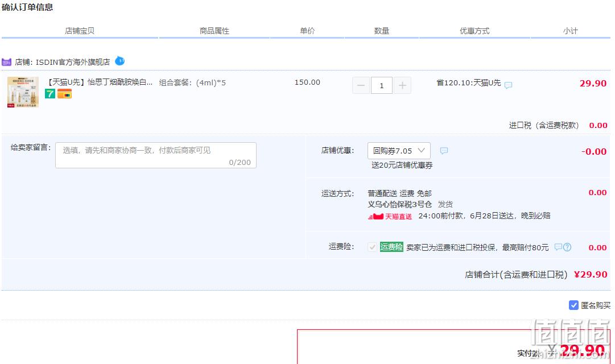Click the 优惠方式 column header
Screen dimensions: 615x364
[474, 31]
